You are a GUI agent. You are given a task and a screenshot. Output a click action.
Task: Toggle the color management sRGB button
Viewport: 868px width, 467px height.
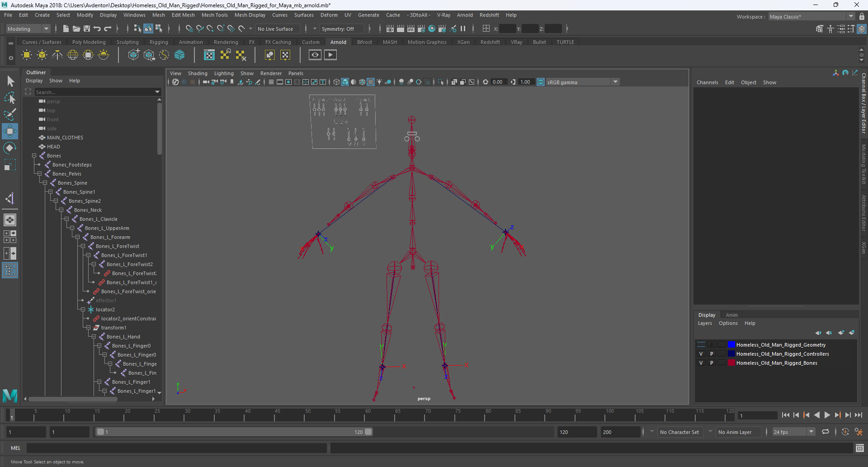[541, 82]
